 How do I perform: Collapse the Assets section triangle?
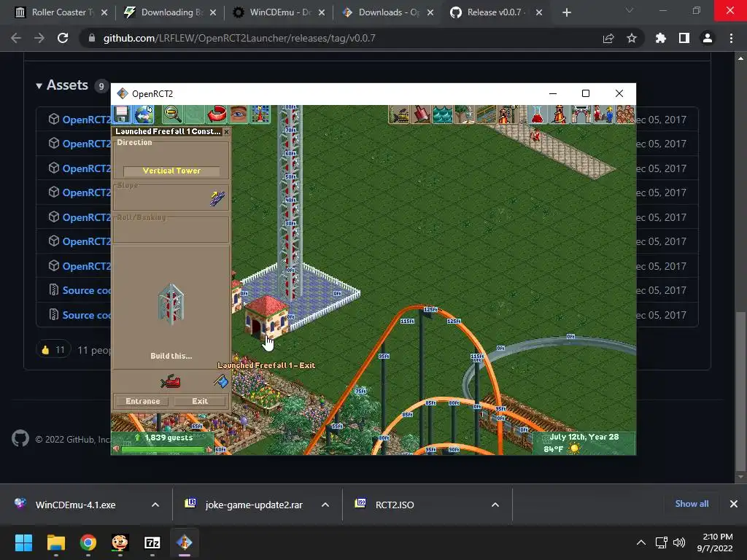(39, 86)
